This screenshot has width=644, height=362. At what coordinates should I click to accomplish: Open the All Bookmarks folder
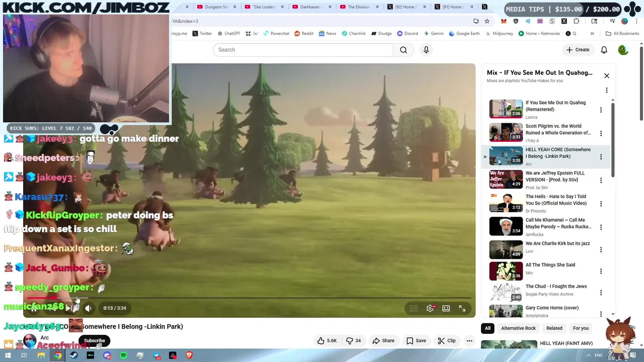pos(622,34)
